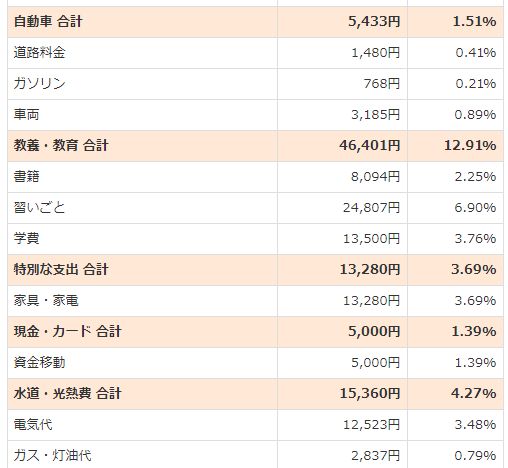
Task: Select the 水道・光熱費 合計 header row
Action: [x=255, y=394]
